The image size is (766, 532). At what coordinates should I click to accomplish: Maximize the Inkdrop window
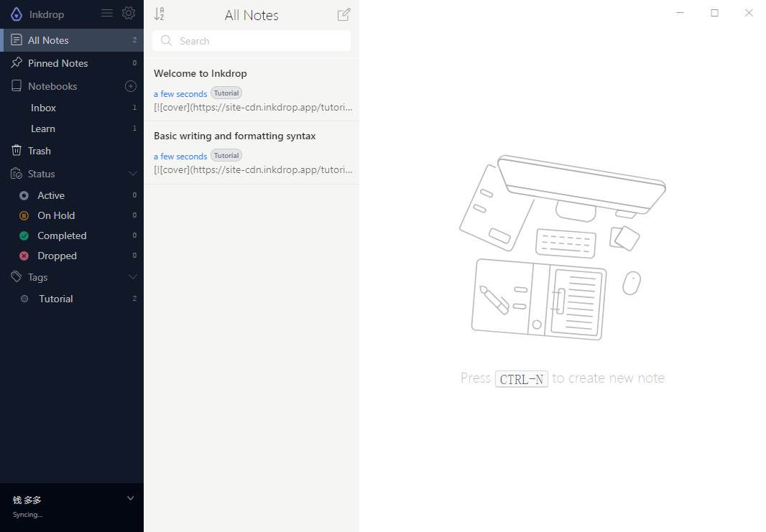(x=715, y=13)
